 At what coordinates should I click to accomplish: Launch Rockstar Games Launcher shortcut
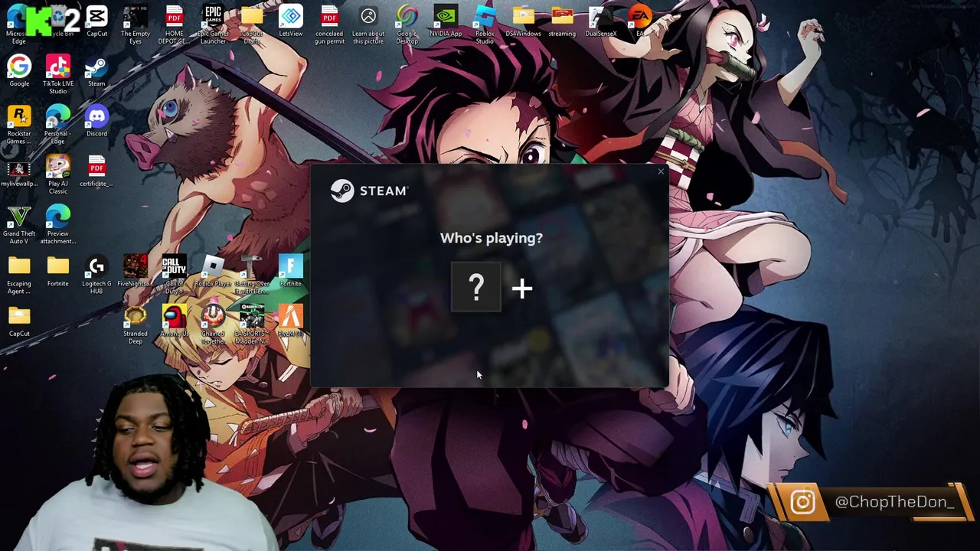click(19, 125)
